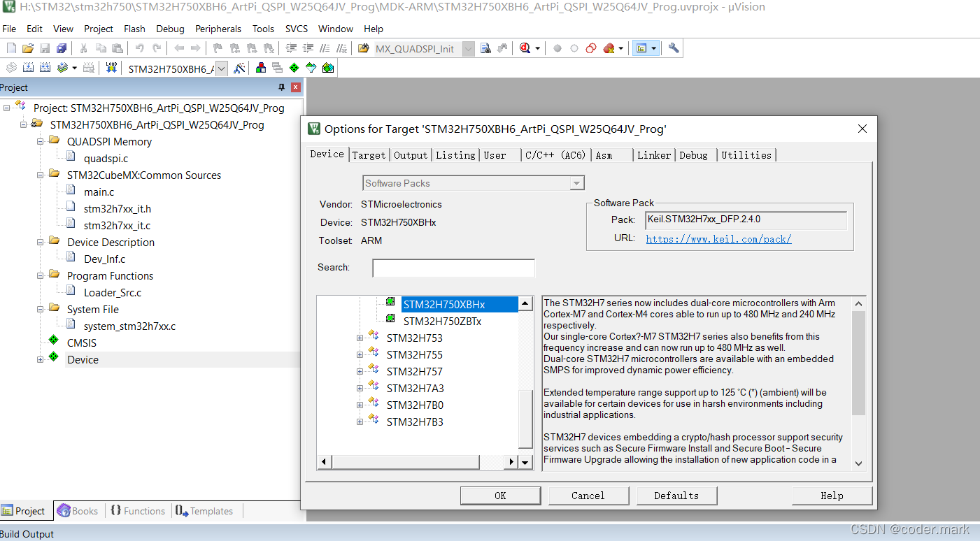Viewport: 980px width, 541px height.
Task: Click the Find in Files icon
Action: coord(363,48)
